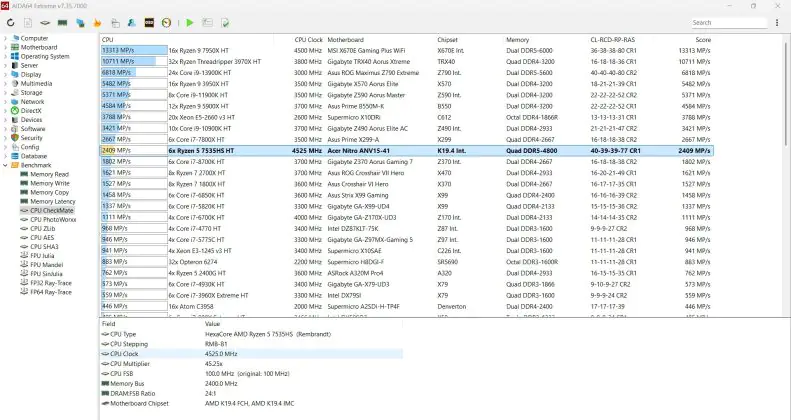791x420 pixels.
Task: Click the Security shield icon
Action: point(15,138)
